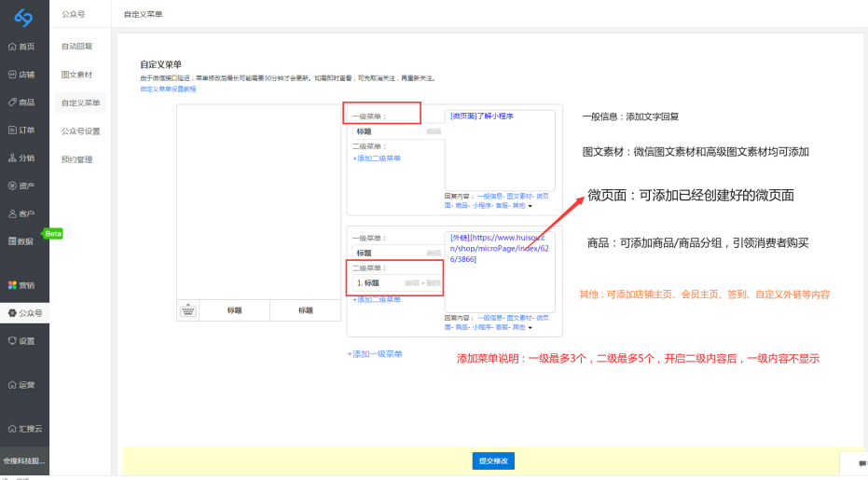Screen dimensions: 868x480
Task: Choose 小程序 reply type in first block
Action: 482,205
